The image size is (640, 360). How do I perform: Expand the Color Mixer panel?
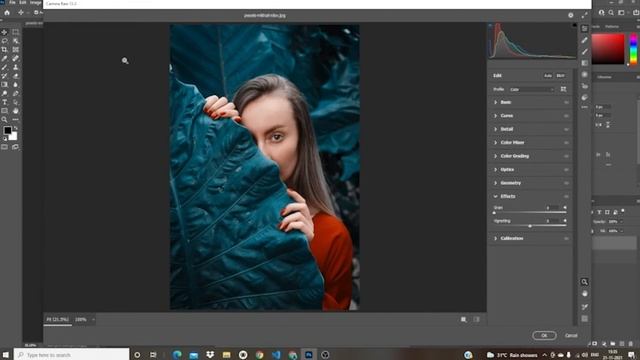tap(496, 143)
